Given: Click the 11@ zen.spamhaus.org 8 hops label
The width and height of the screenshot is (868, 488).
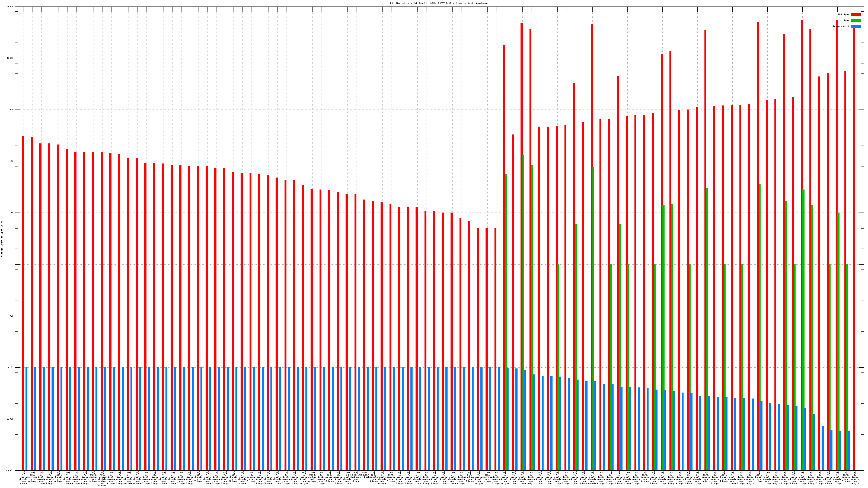Looking at the screenshot, I should (33, 477).
